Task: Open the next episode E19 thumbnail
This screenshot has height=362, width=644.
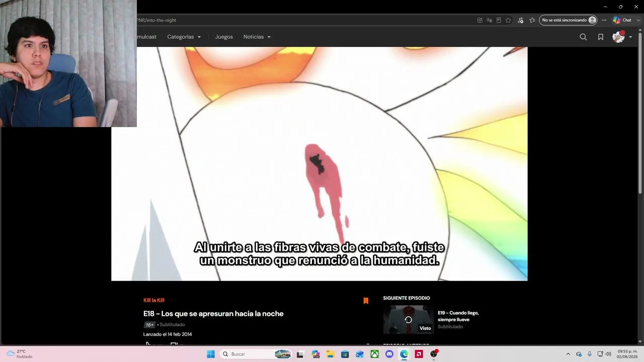Action: (x=408, y=319)
